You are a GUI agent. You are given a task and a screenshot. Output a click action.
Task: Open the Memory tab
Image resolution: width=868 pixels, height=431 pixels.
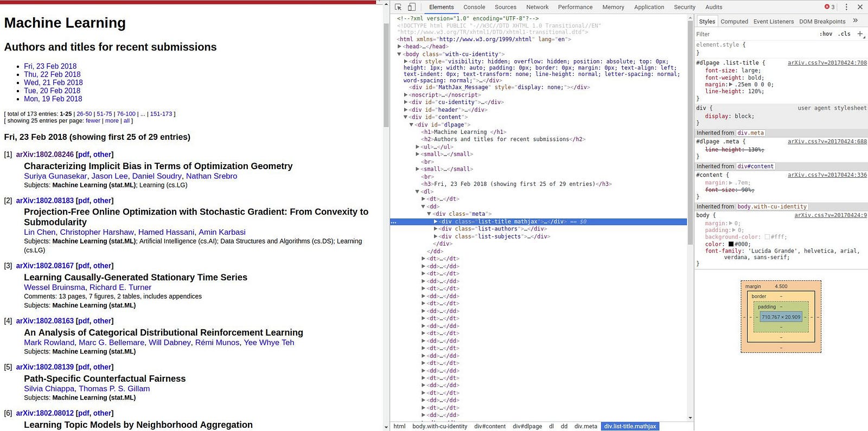click(x=613, y=7)
